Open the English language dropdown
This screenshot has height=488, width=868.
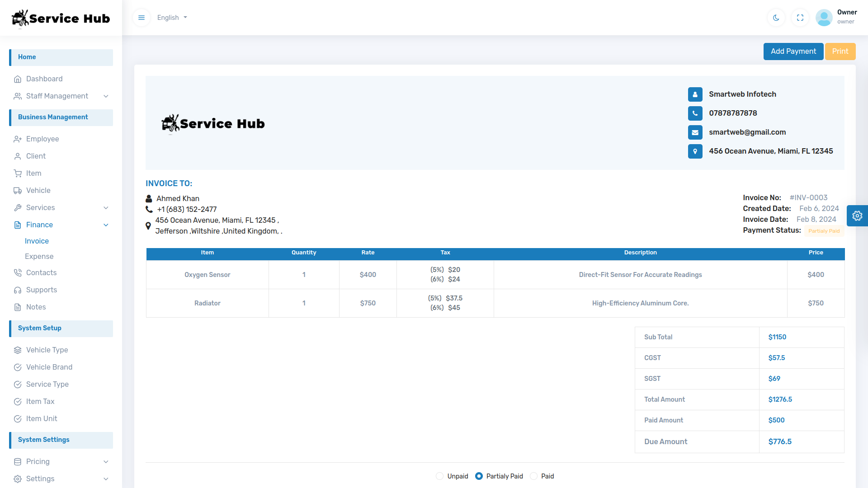click(172, 18)
